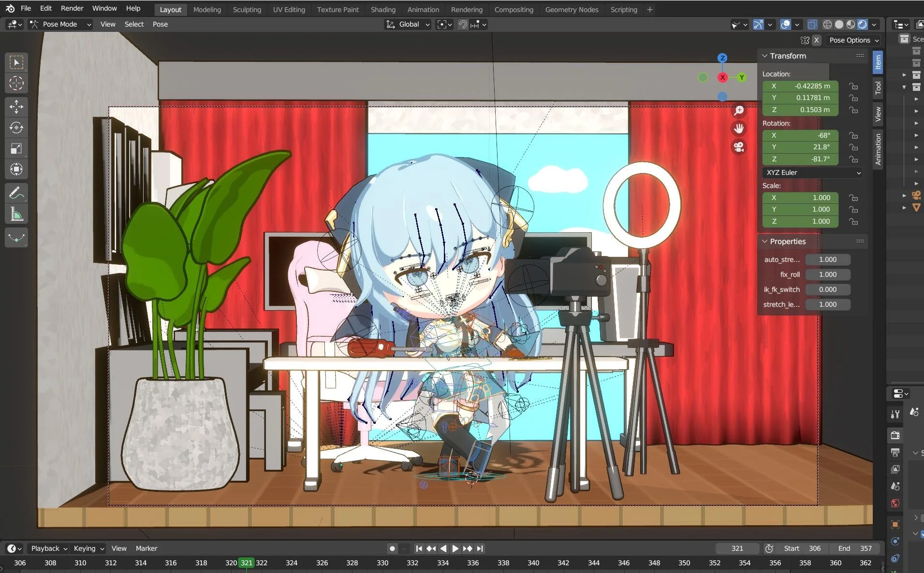
Task: Open the Render menu
Action: tap(72, 8)
